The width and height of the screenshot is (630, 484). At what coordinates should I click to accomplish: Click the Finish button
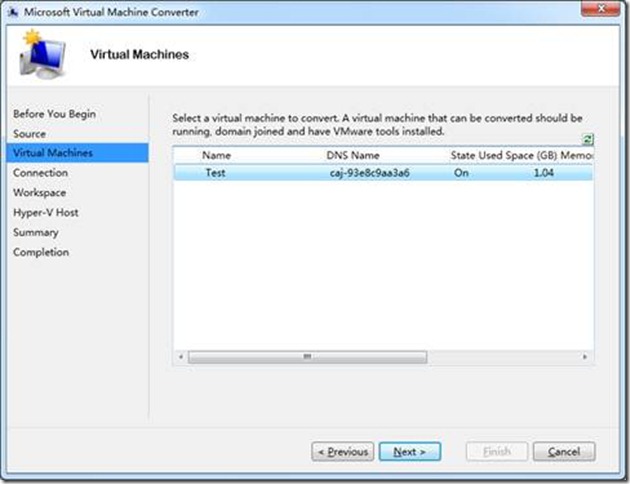[497, 452]
